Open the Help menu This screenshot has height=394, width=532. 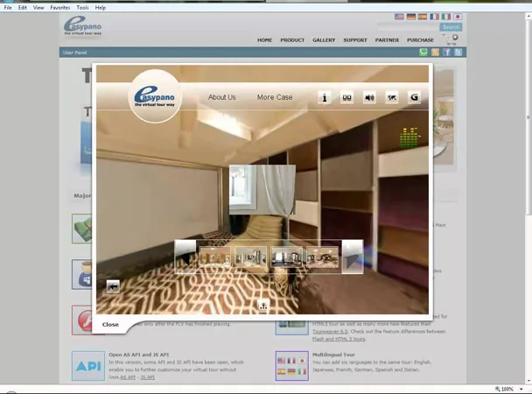(x=101, y=8)
